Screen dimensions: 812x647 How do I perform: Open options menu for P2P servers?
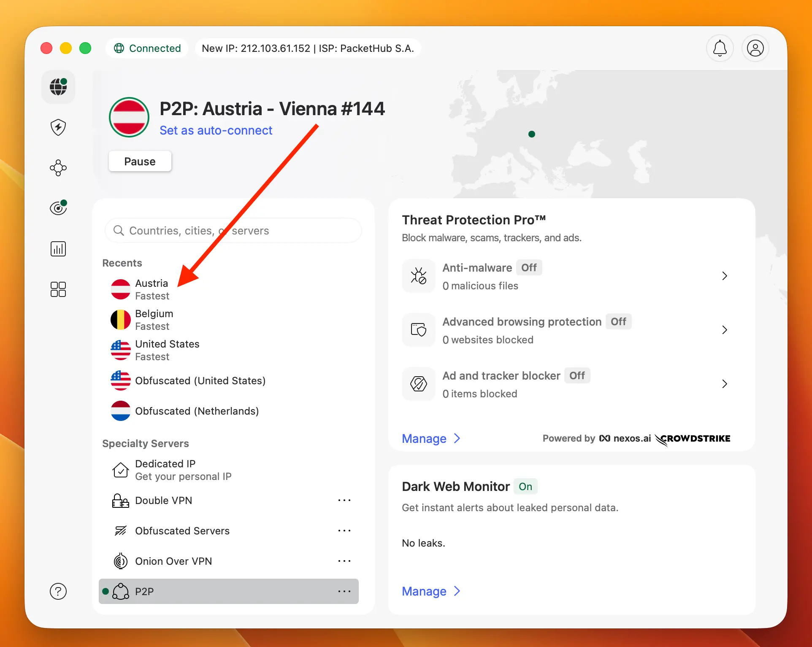[x=344, y=591]
